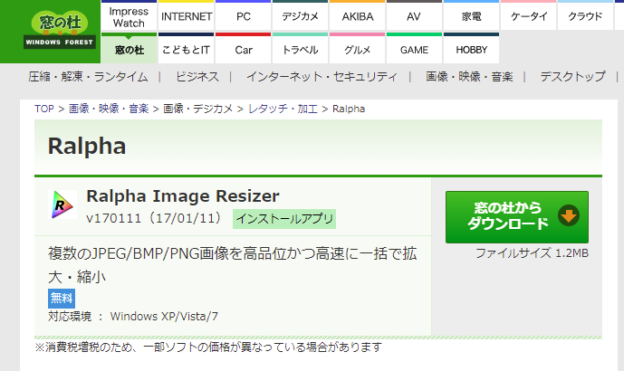Image resolution: width=624 pixels, height=371 pixels.
Task: Open the ケータイ tab
Action: point(528,16)
